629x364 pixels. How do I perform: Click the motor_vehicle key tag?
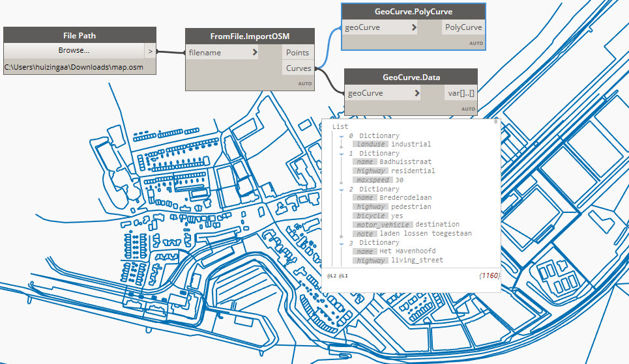[x=383, y=225]
